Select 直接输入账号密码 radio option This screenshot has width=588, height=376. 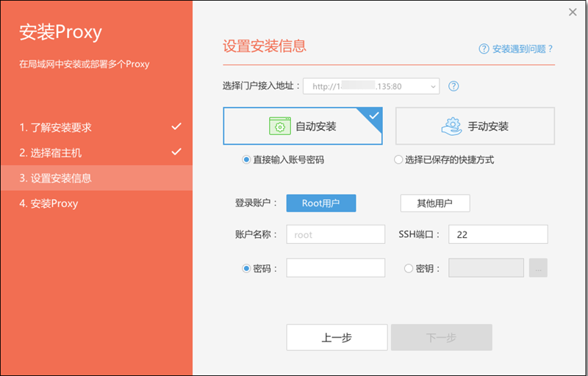pos(246,159)
